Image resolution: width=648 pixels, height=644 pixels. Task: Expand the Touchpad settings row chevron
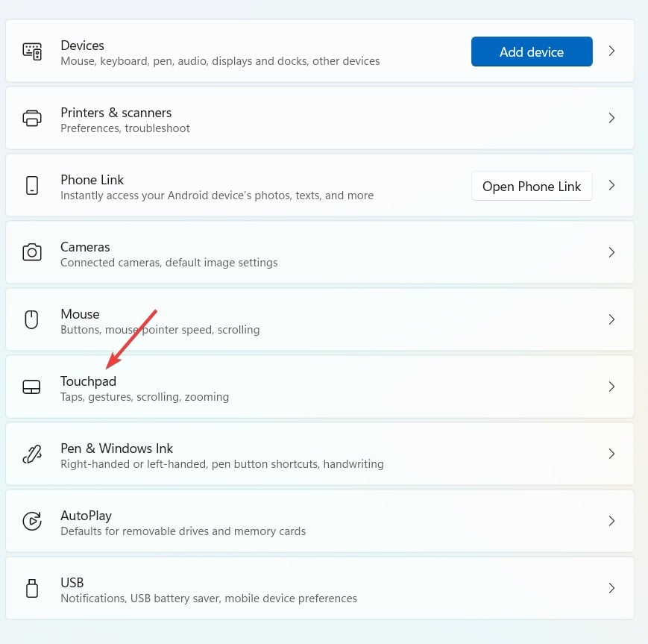pyautogui.click(x=611, y=387)
